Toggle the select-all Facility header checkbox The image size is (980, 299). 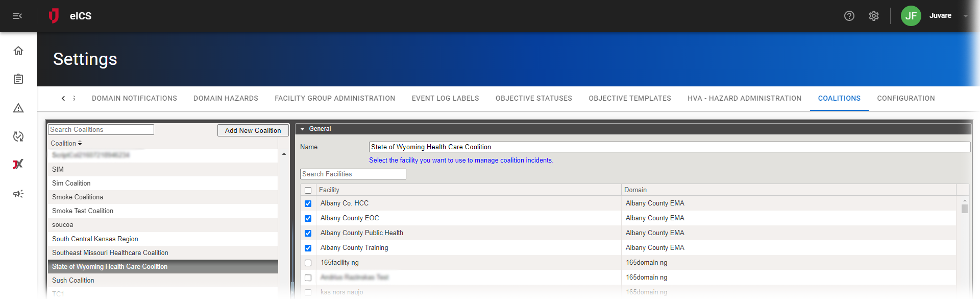tap(308, 190)
